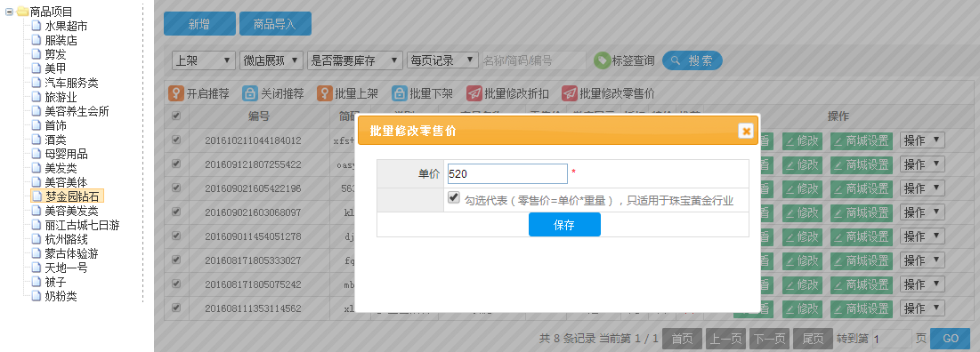Uncheck row 20161021044184012 checkbox

click(176, 140)
